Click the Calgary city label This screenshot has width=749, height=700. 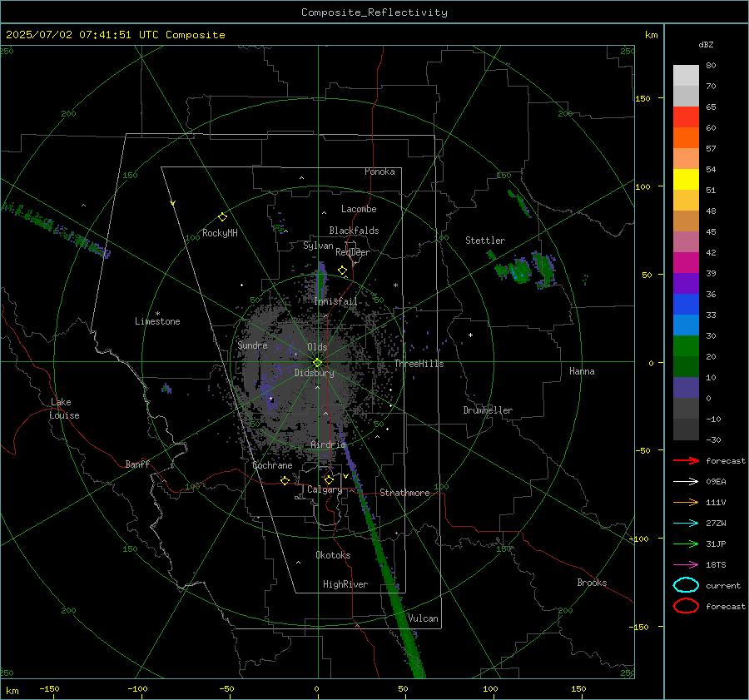(x=325, y=489)
